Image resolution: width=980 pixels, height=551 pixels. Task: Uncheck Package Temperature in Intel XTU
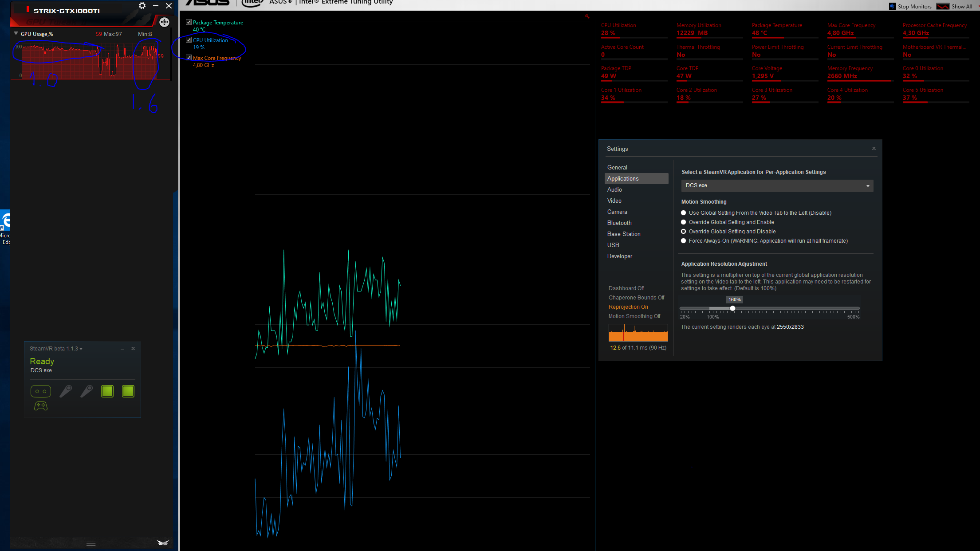[189, 22]
